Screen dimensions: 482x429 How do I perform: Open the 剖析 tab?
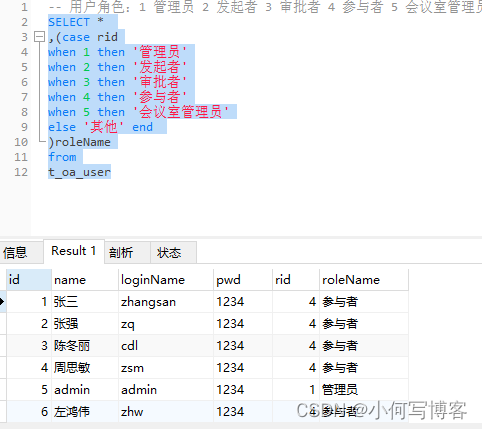127,252
